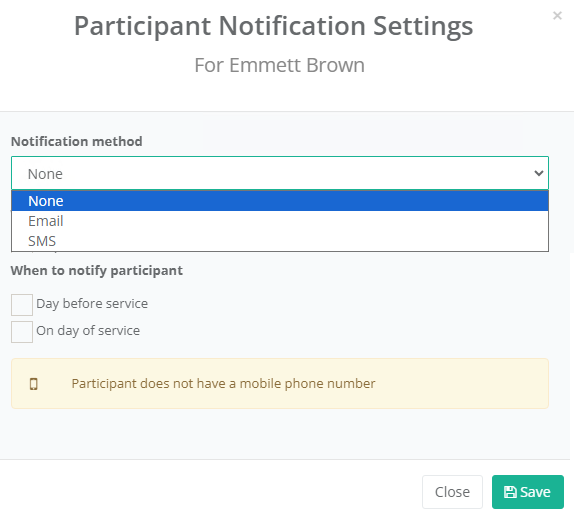This screenshot has width=574, height=514.
Task: Click the 'Participant Notification Settings' title
Action: coord(273,26)
